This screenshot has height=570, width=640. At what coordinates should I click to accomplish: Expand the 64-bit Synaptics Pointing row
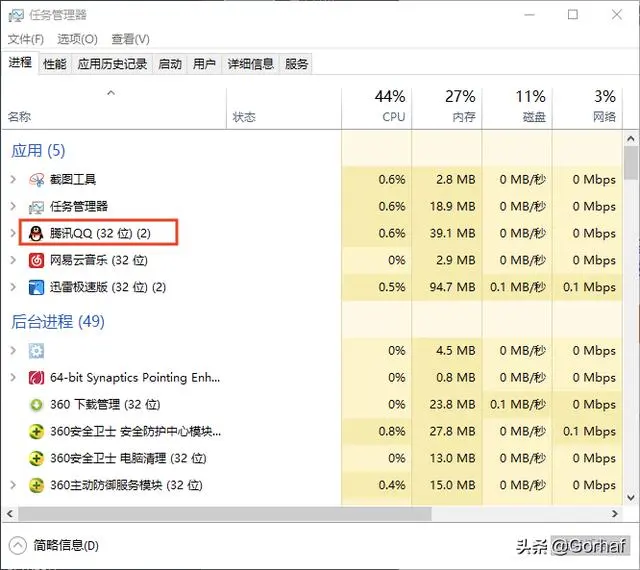[x=13, y=377]
